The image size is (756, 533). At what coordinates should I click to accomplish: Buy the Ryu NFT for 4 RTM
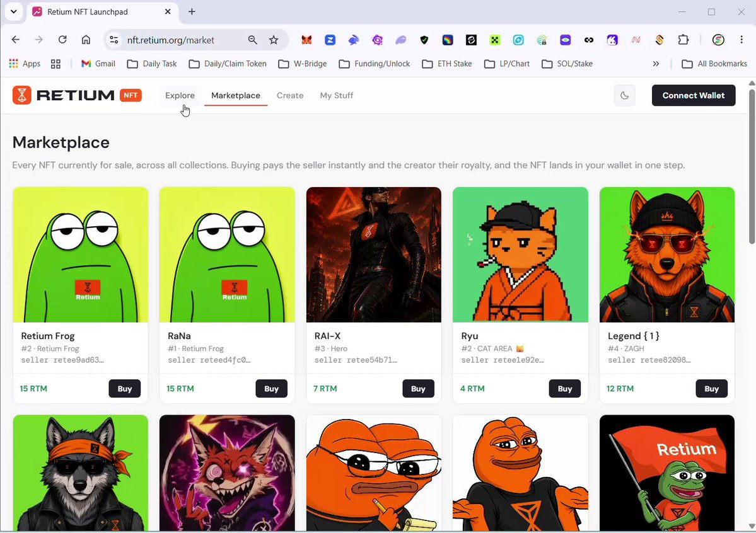click(564, 389)
